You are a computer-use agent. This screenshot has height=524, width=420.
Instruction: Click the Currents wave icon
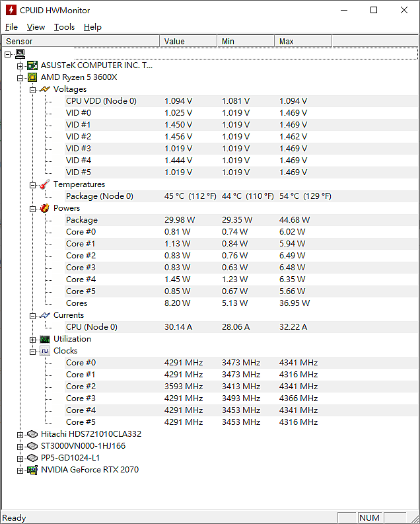tap(45, 315)
